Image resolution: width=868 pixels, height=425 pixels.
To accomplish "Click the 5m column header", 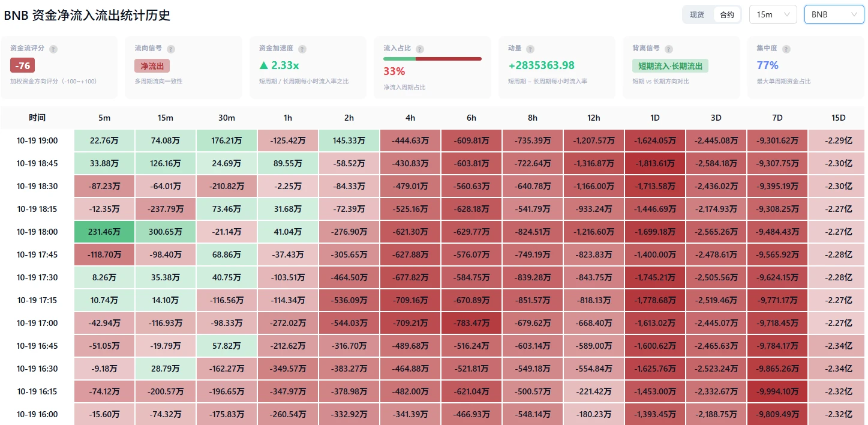I will pos(104,118).
